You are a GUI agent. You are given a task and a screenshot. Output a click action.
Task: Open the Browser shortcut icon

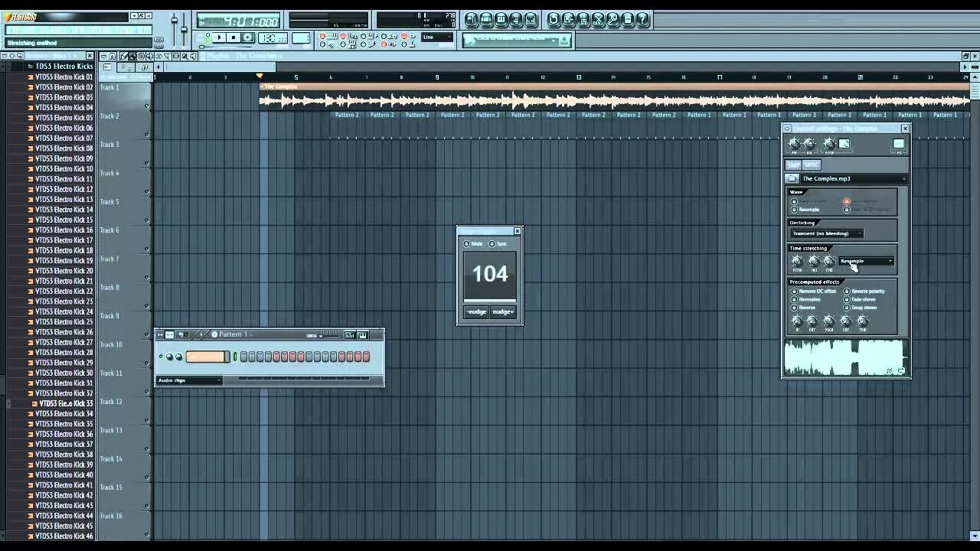click(x=516, y=20)
